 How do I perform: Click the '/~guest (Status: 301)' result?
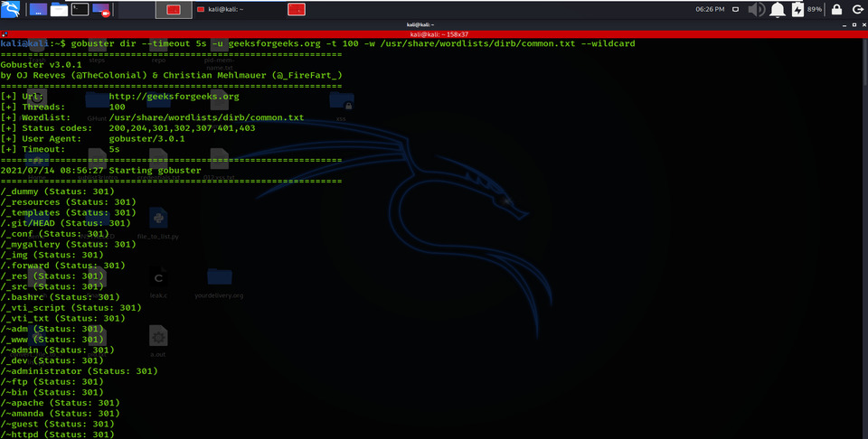click(58, 424)
